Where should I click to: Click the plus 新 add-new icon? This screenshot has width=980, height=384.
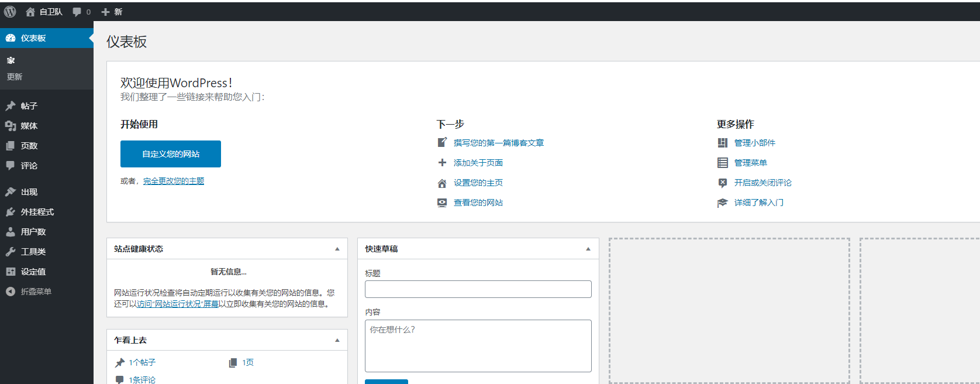(105, 12)
